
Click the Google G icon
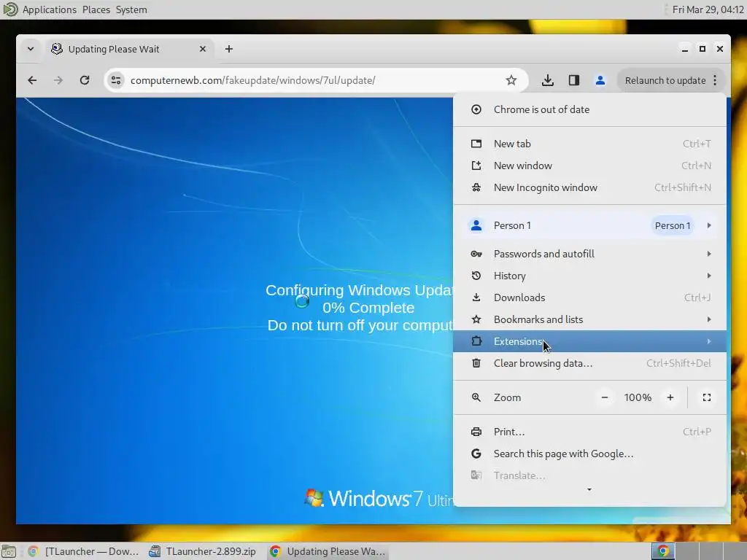(476, 454)
